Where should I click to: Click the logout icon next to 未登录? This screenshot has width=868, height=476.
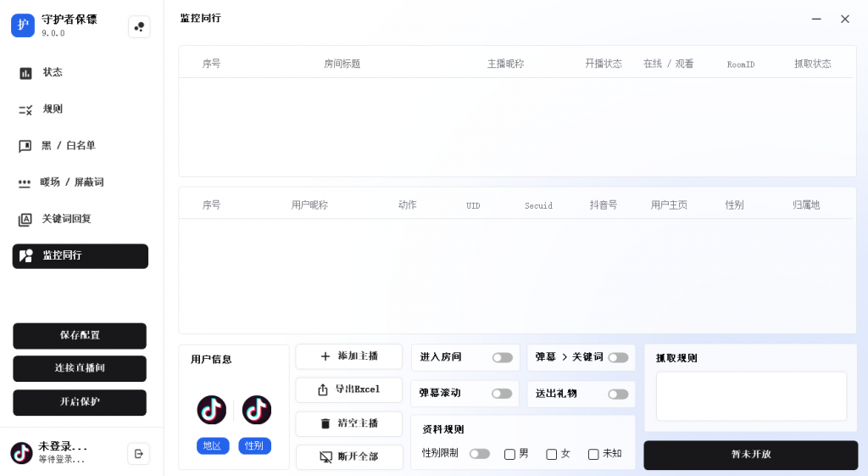(138, 453)
